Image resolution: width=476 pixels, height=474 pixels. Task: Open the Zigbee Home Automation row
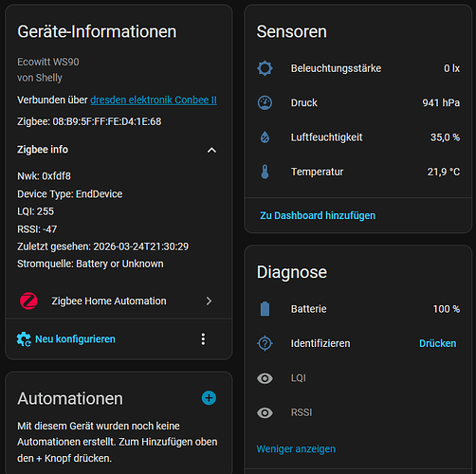pos(119,301)
